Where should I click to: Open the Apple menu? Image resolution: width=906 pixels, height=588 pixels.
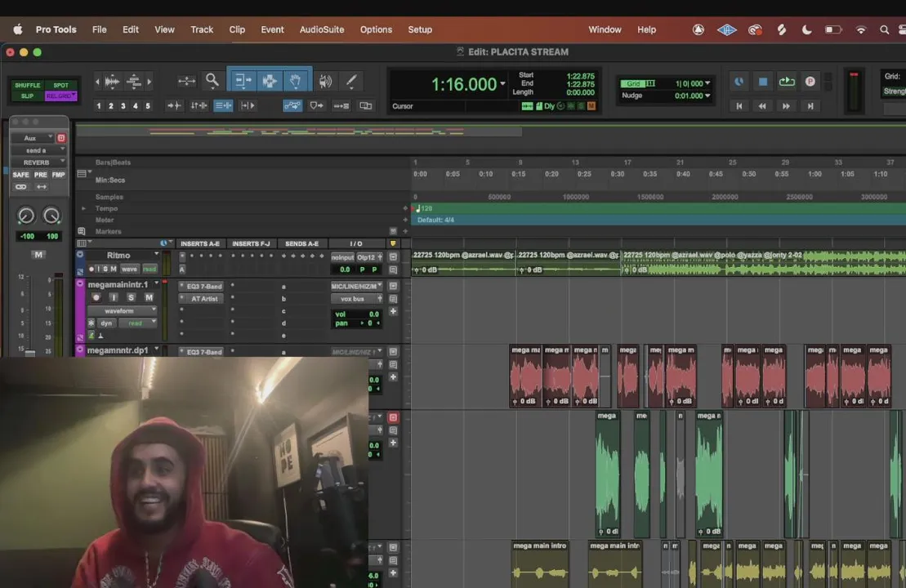tap(18, 29)
